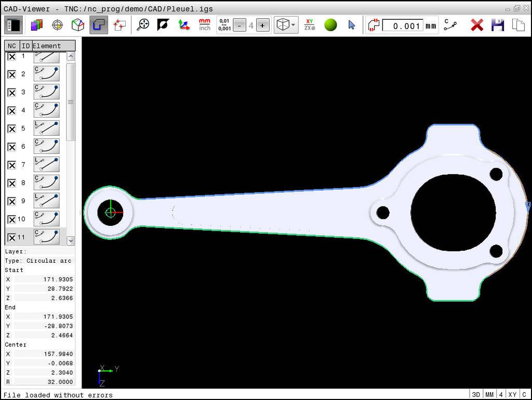532x400 pixels.
Task: Uncheck NC checkbox for element 7
Action: [x=11, y=165]
